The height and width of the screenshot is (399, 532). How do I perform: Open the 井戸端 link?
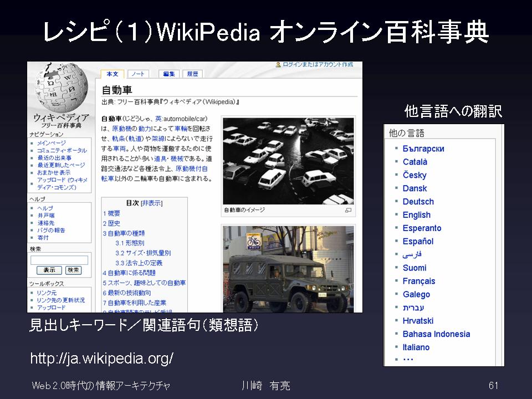pos(46,216)
